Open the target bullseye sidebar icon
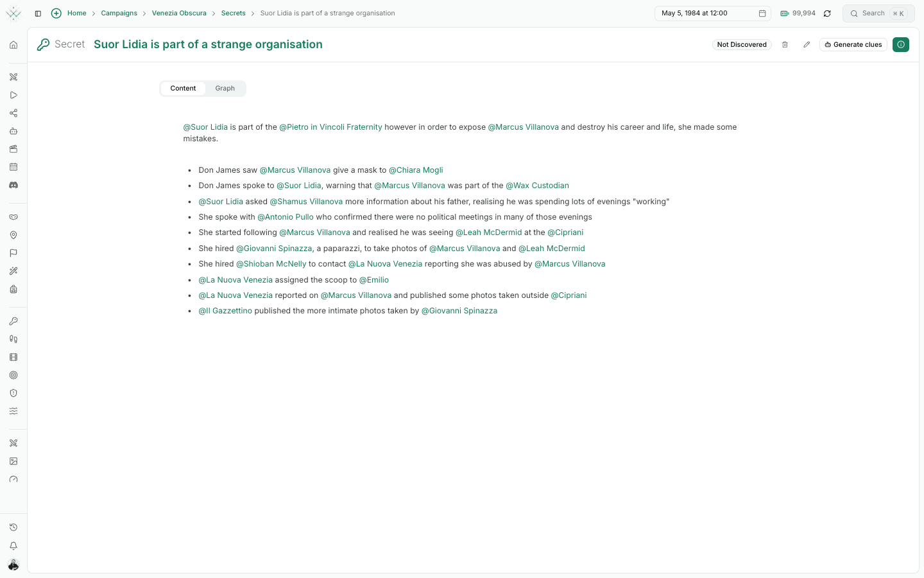Viewport: 924px width, 578px height. point(13,375)
